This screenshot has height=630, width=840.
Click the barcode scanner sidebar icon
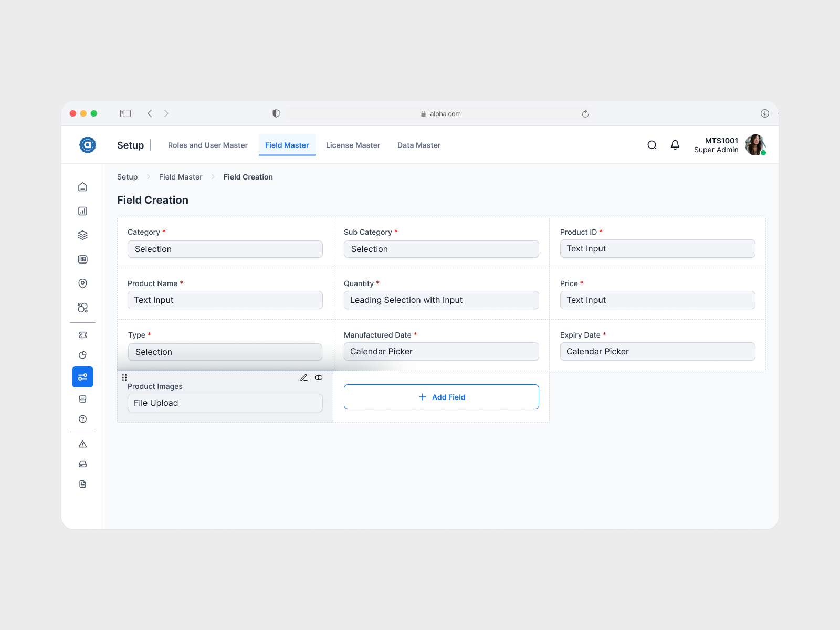coord(82,259)
